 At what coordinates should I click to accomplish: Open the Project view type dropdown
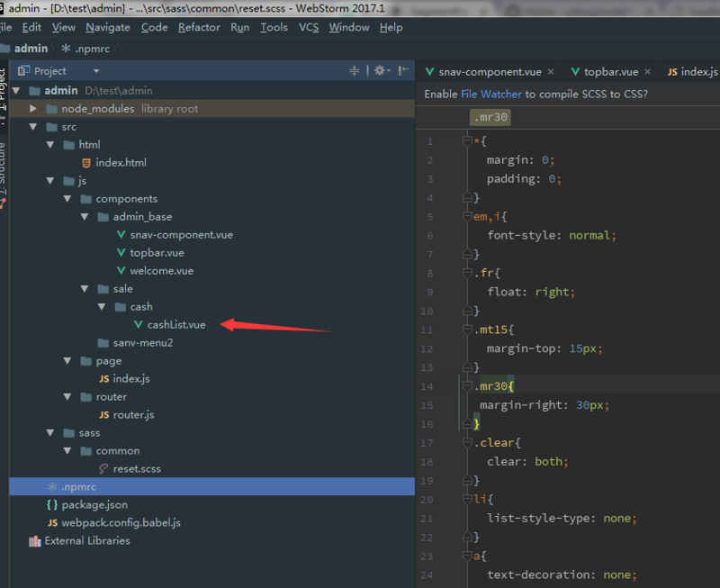(95, 71)
